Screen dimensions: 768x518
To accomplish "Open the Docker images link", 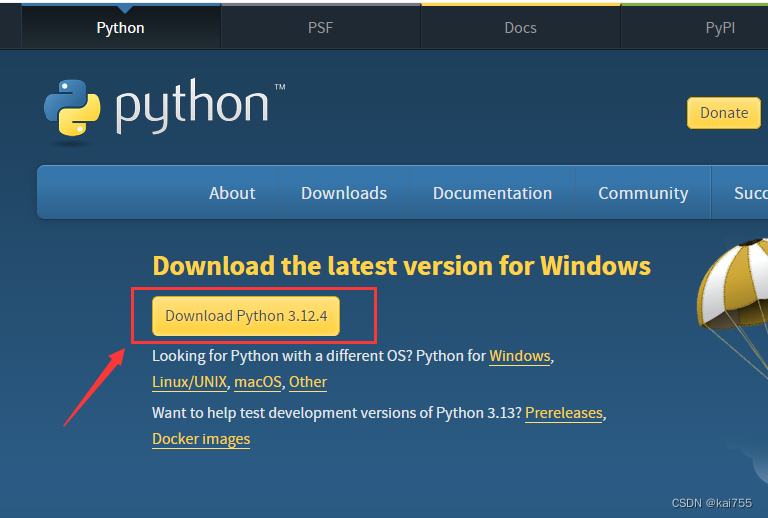I will 201,439.
